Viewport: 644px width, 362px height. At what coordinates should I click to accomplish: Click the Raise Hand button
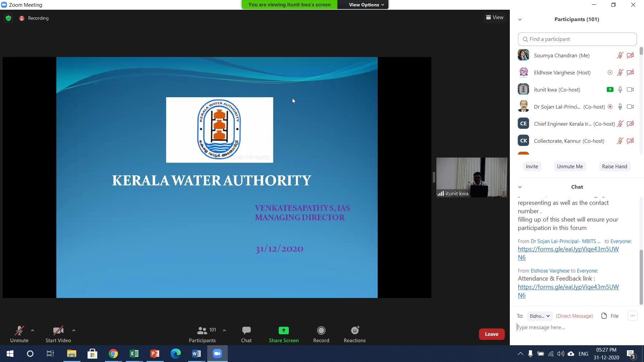614,167
